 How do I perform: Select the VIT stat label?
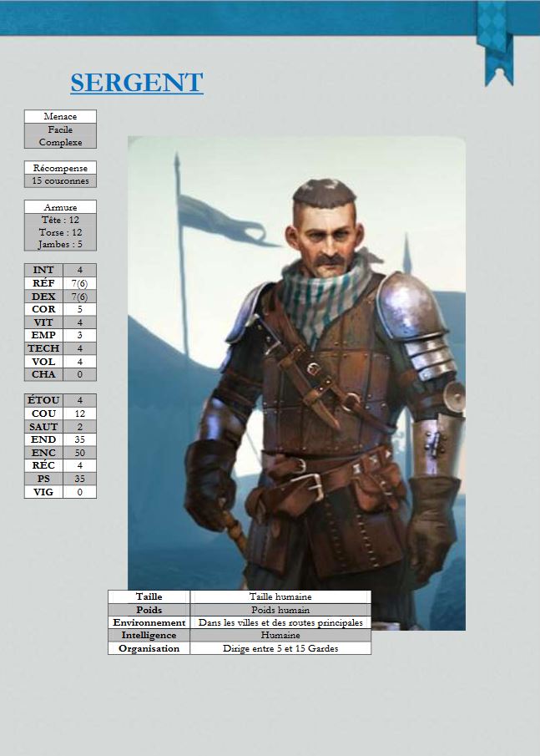point(43,322)
